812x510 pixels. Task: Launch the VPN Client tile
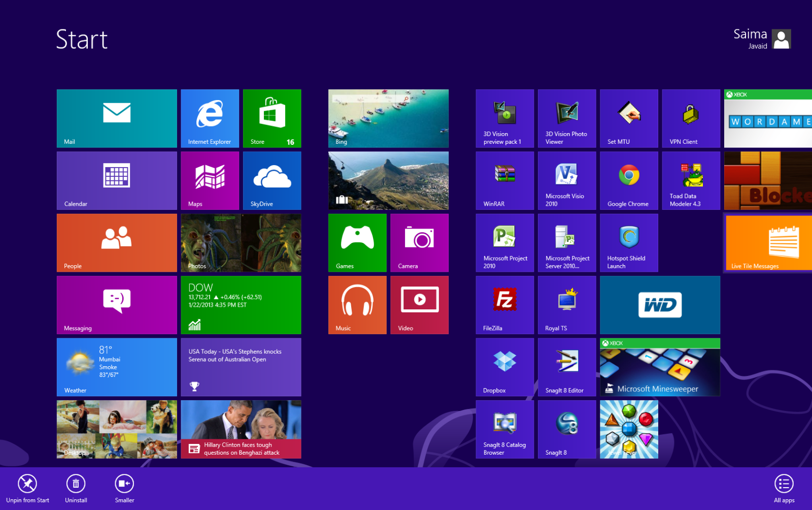pyautogui.click(x=691, y=118)
